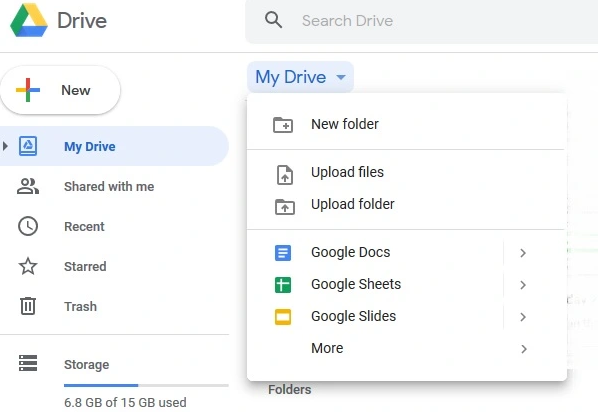The image size is (598, 412).
Task: Click the colorful plus icon in New
Action: click(x=28, y=90)
